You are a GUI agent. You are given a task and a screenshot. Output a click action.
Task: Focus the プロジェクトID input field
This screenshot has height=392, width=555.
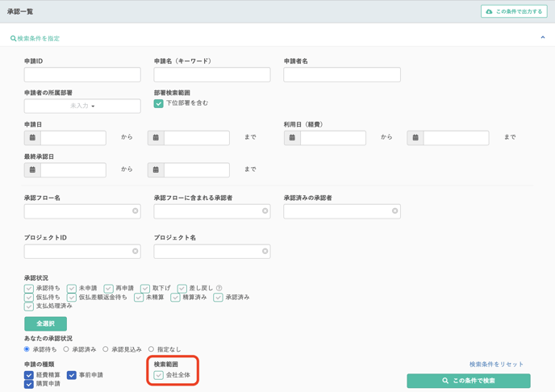82,252
